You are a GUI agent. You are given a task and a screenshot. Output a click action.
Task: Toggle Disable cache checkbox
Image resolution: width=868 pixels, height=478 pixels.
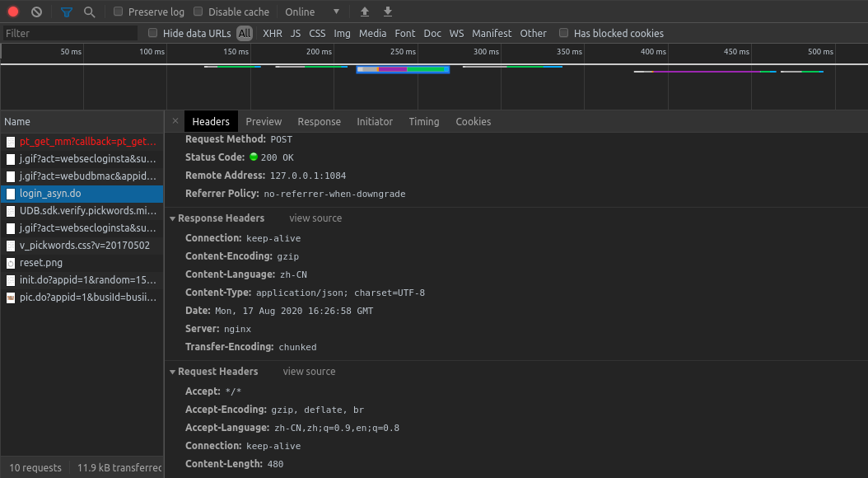198,11
